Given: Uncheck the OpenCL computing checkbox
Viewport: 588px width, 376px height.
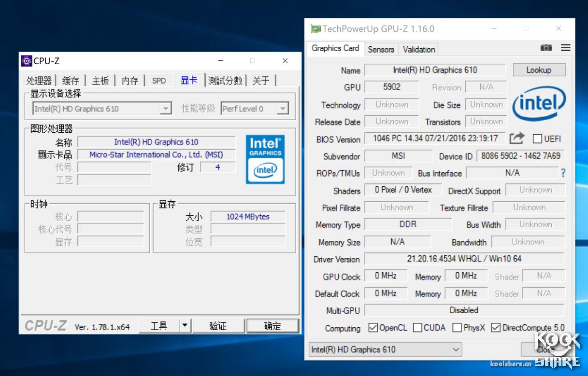Looking at the screenshot, I should tap(373, 328).
